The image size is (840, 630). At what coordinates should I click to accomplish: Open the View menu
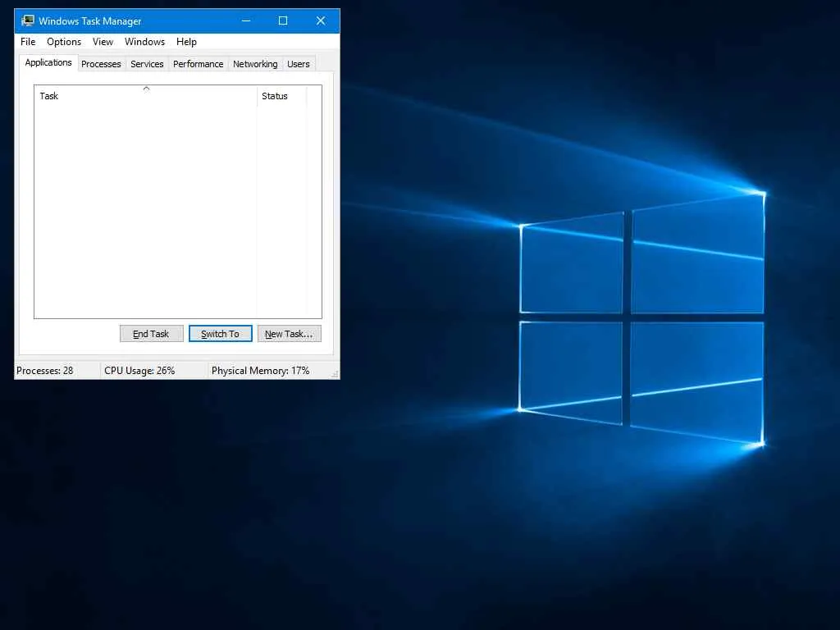[103, 42]
